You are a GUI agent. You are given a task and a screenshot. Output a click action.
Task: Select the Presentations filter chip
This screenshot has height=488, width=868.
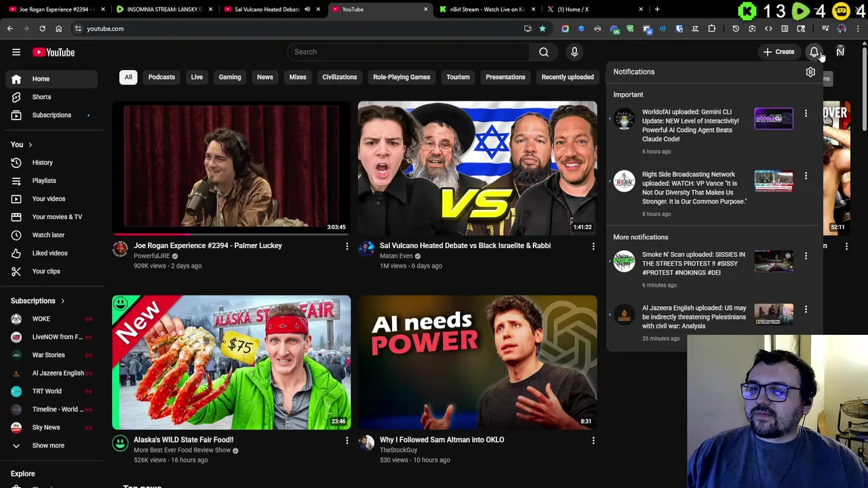[505, 77]
